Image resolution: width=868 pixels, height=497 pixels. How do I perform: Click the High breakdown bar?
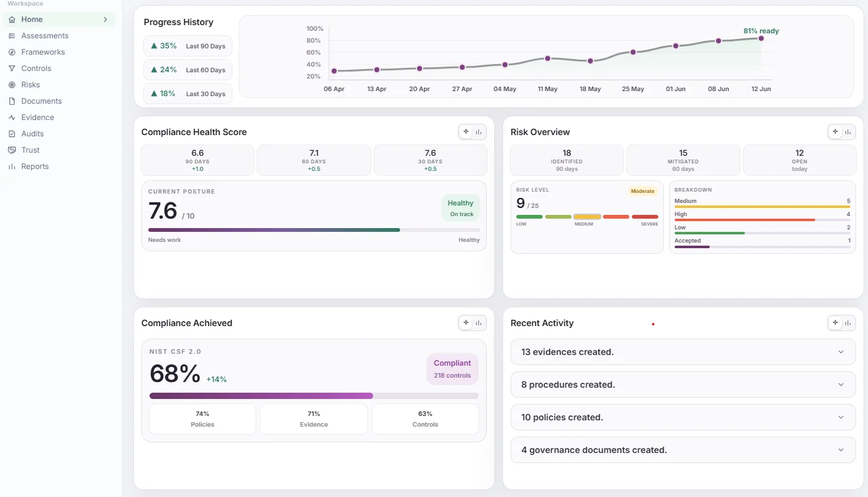tap(762, 220)
